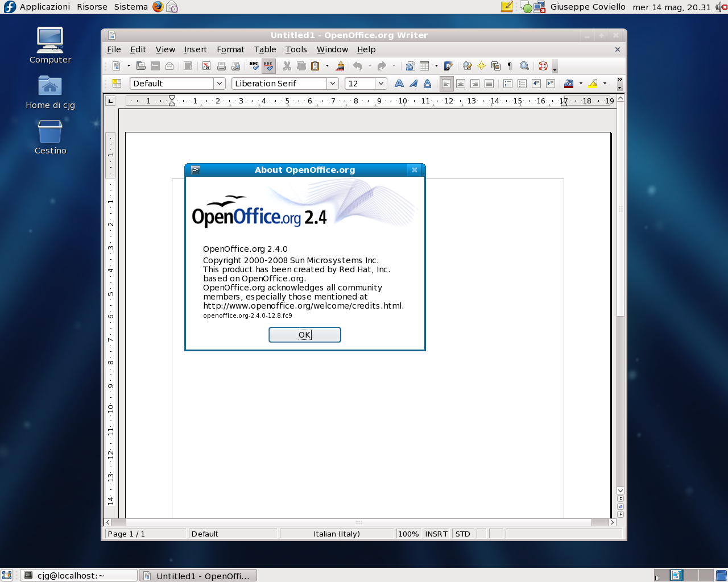
Task: Open Page Preview from toolbar
Action: coord(235,66)
